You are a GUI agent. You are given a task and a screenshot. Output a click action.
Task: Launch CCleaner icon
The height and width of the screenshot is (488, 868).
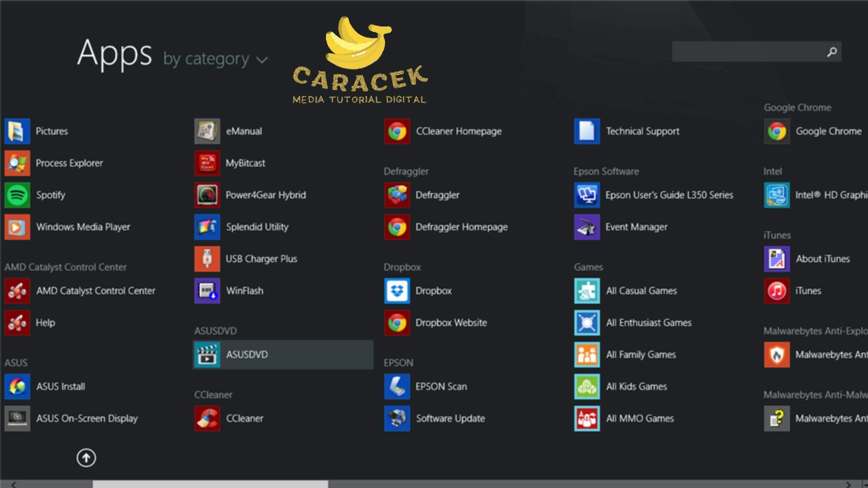click(x=207, y=418)
